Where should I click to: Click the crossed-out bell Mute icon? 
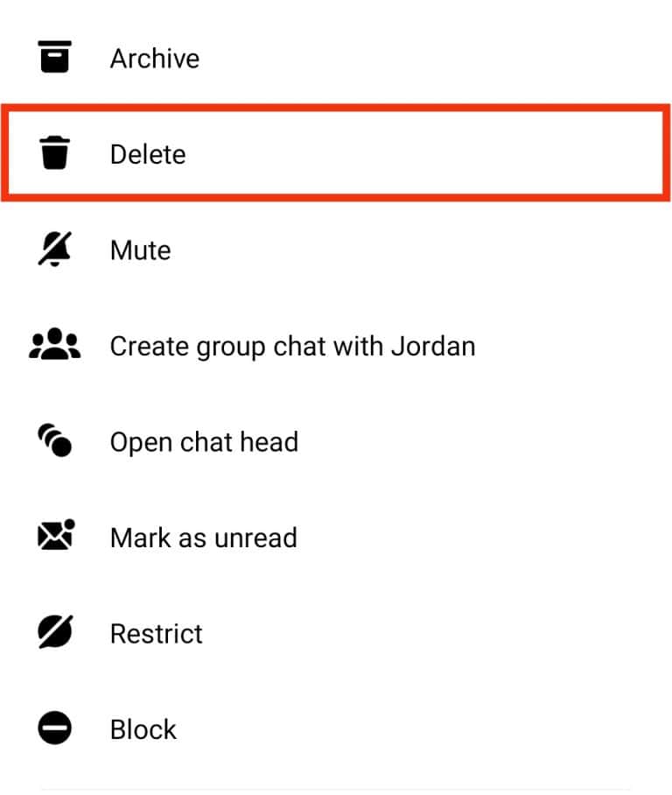point(54,250)
